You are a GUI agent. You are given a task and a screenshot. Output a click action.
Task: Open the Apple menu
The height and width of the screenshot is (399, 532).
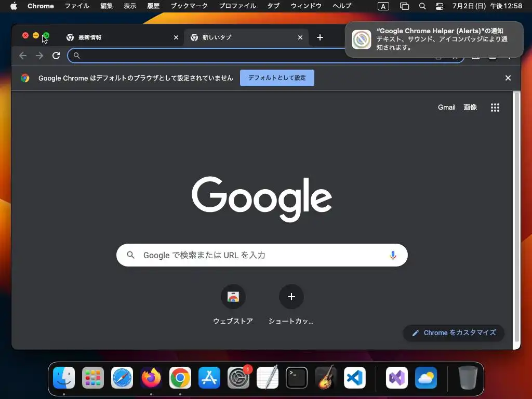coord(14,6)
